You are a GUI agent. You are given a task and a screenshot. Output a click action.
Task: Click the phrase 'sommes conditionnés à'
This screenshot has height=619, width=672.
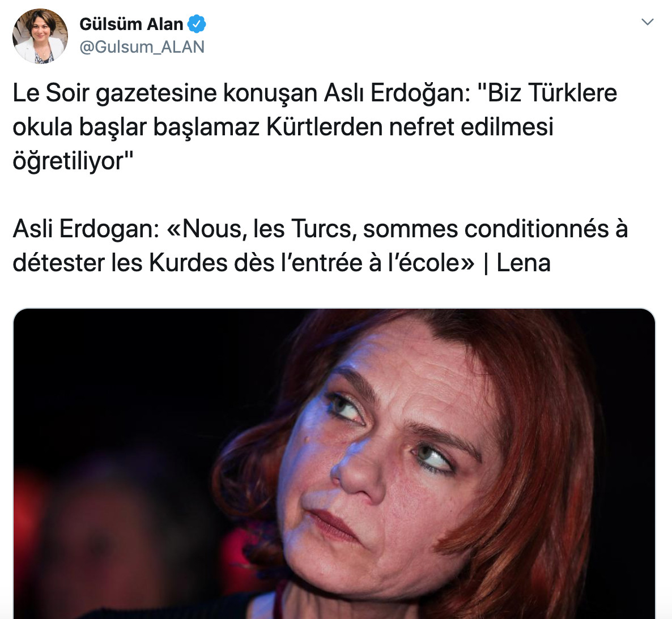495,229
